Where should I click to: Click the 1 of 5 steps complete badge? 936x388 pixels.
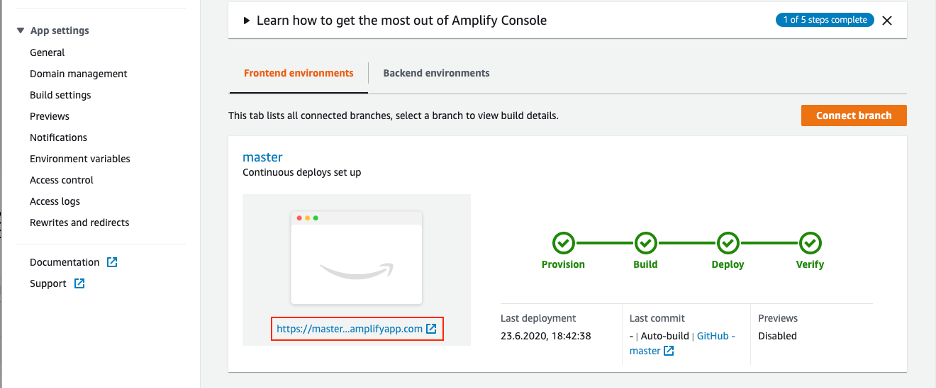coord(824,20)
